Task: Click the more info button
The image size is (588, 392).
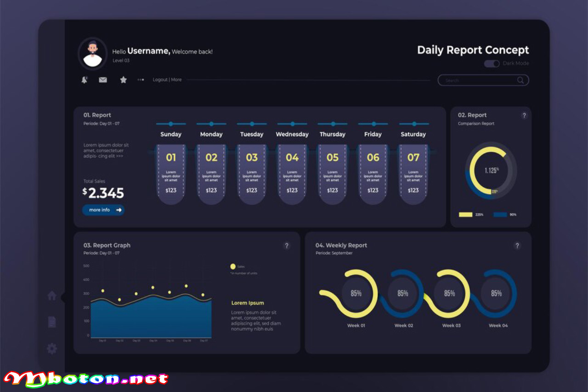Action: (x=103, y=210)
